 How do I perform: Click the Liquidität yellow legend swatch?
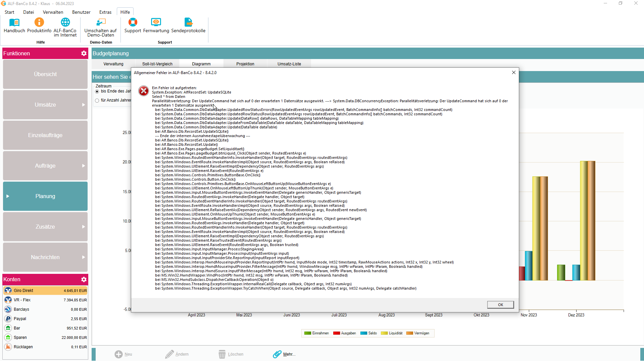coord(384,333)
